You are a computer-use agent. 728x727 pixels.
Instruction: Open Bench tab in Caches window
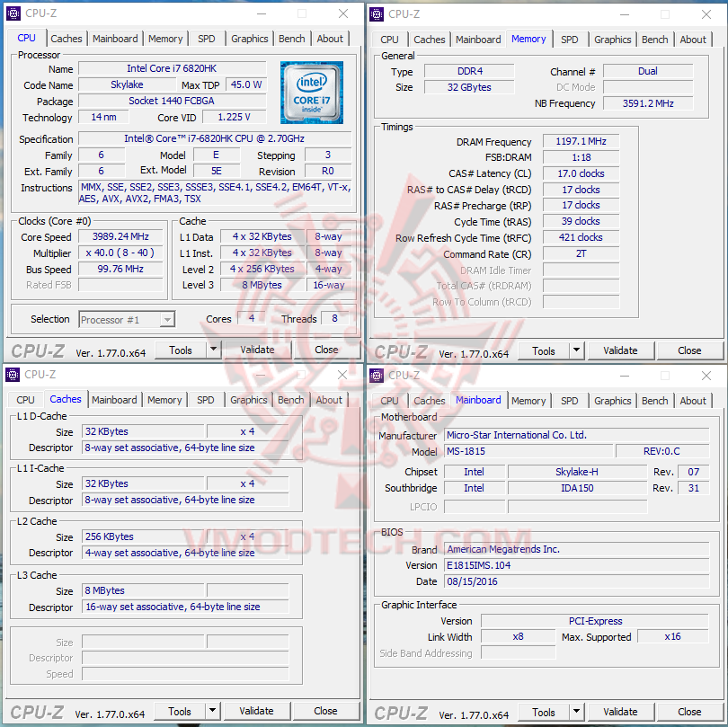(291, 400)
